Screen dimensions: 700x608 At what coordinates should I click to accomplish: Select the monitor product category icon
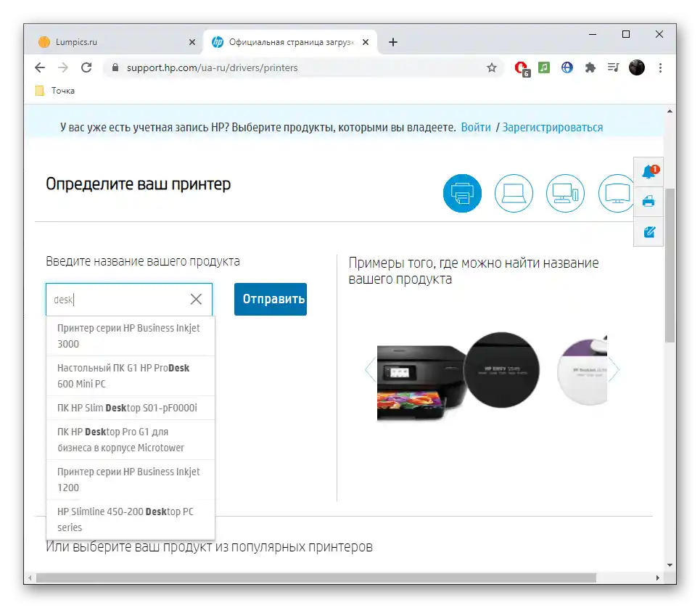click(x=616, y=193)
